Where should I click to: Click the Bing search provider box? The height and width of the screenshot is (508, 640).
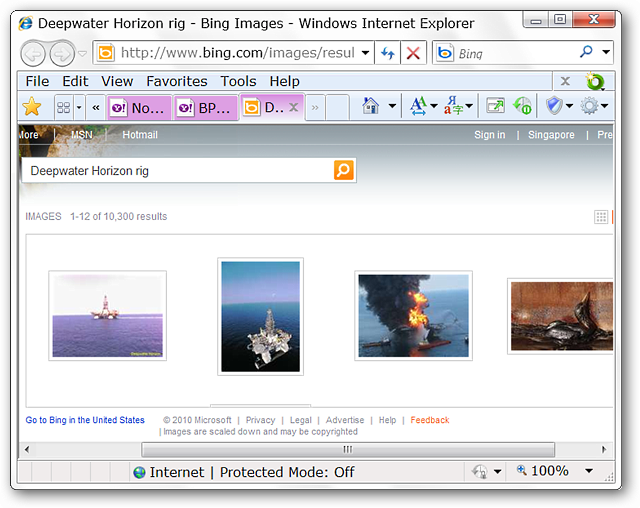[x=505, y=53]
